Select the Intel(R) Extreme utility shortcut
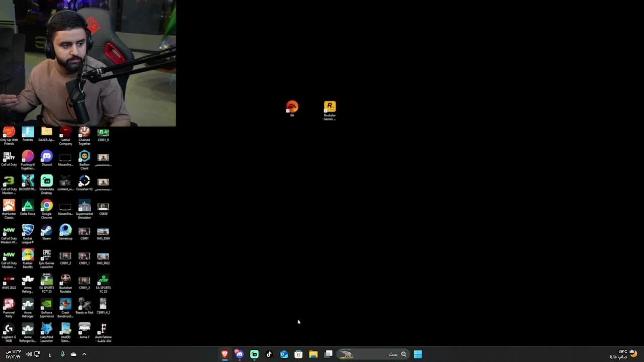 pos(65,333)
